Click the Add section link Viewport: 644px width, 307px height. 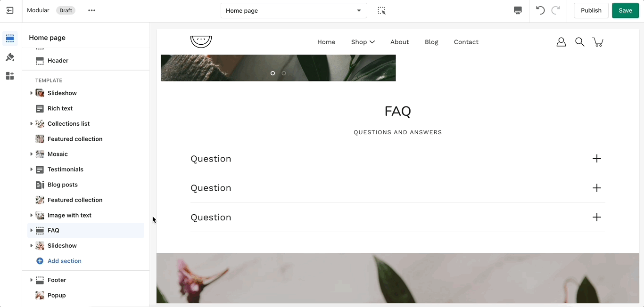tap(65, 261)
